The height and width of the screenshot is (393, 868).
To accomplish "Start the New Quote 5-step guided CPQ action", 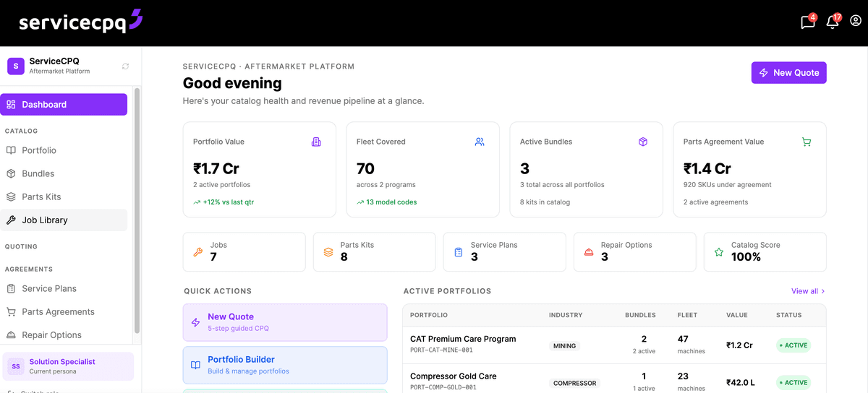I will point(285,322).
